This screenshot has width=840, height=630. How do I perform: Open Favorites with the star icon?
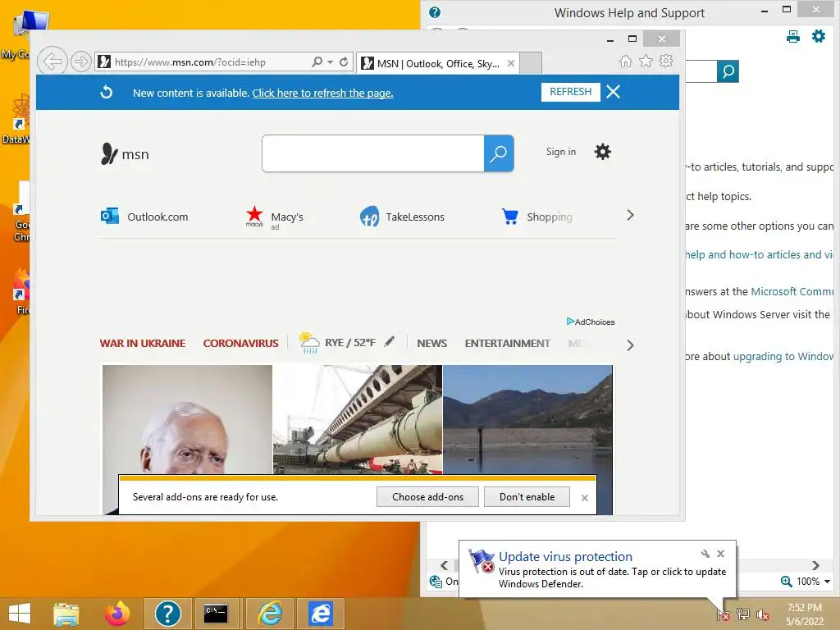646,61
